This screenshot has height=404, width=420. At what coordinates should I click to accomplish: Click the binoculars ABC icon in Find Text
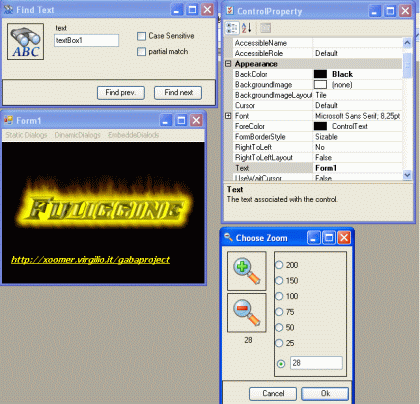25,42
